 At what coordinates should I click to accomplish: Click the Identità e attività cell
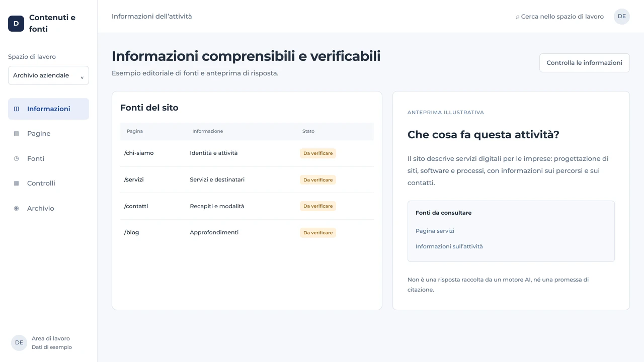coord(214,153)
